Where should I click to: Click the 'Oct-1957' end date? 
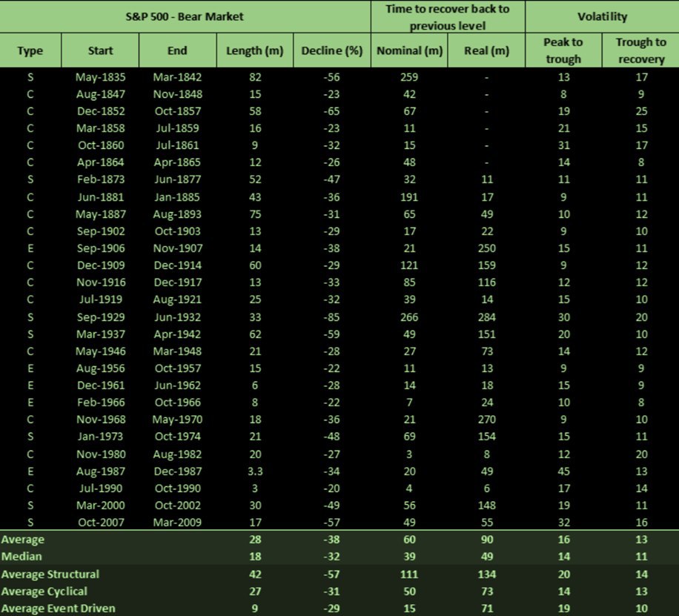point(178,368)
